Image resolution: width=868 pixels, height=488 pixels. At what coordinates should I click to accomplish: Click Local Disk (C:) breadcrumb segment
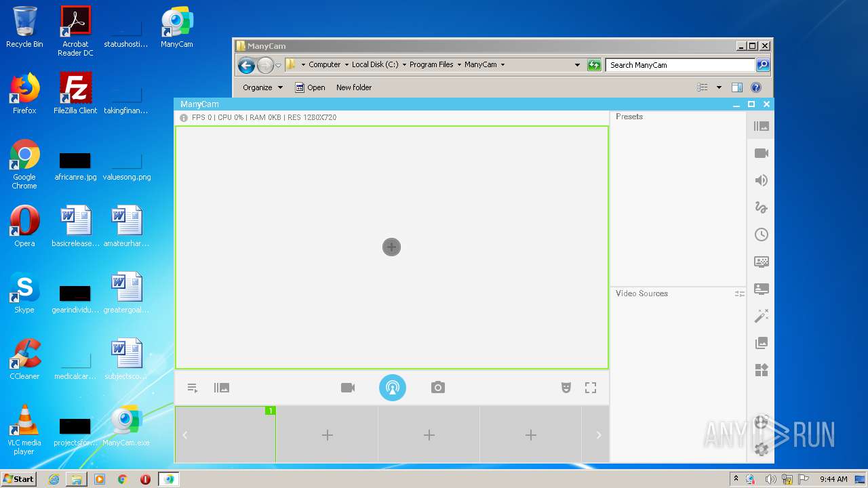click(375, 65)
